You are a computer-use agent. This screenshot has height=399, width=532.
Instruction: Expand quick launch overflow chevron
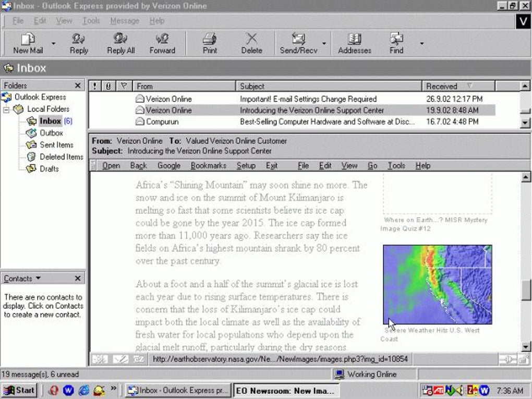[114, 388]
